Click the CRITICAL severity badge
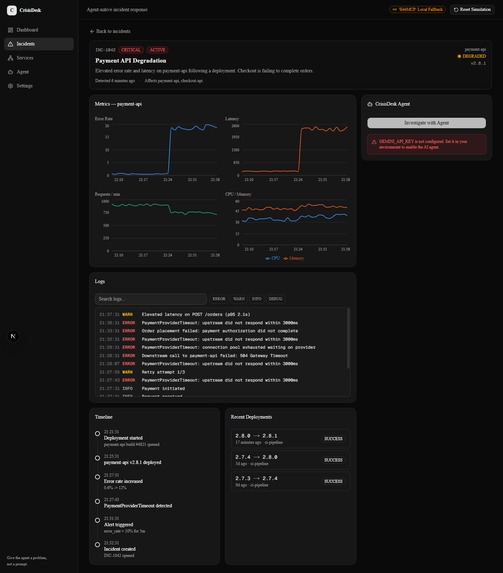The width and height of the screenshot is (503, 573). pyautogui.click(x=131, y=50)
